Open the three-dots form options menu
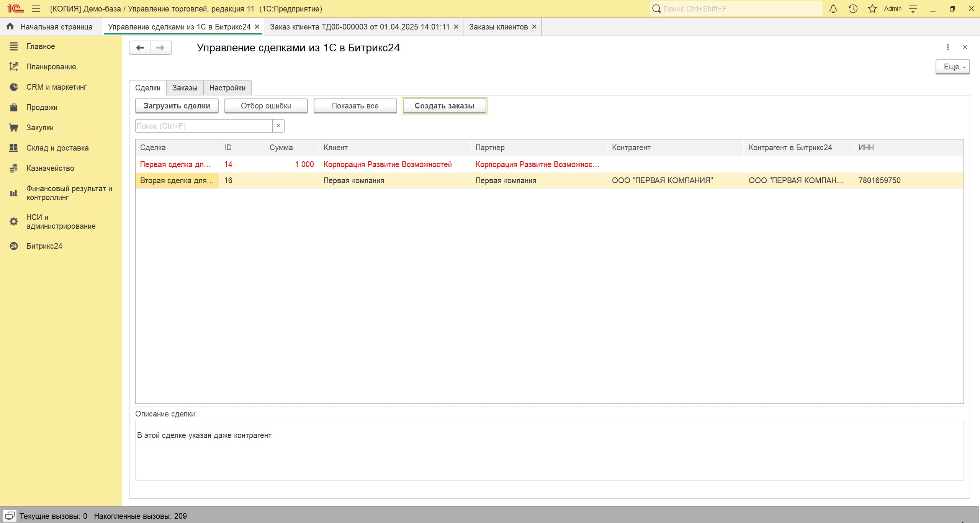Screen dimensions: 980x523 tap(948, 47)
